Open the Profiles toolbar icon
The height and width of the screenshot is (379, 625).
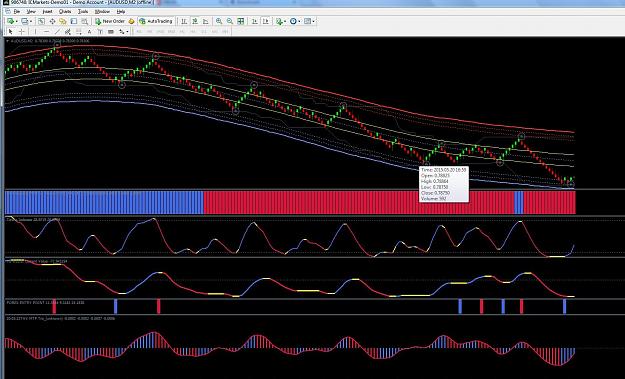(24, 21)
